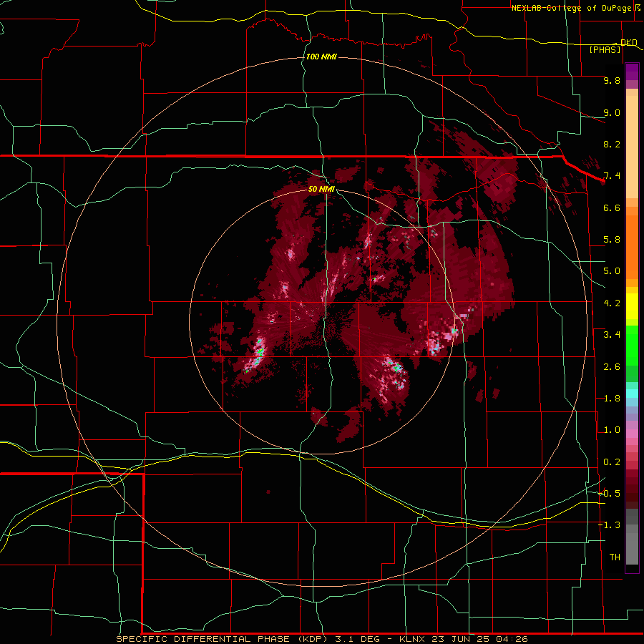Click the 1.8 scale value
The width and height of the screenshot is (644, 644).
[612, 399]
